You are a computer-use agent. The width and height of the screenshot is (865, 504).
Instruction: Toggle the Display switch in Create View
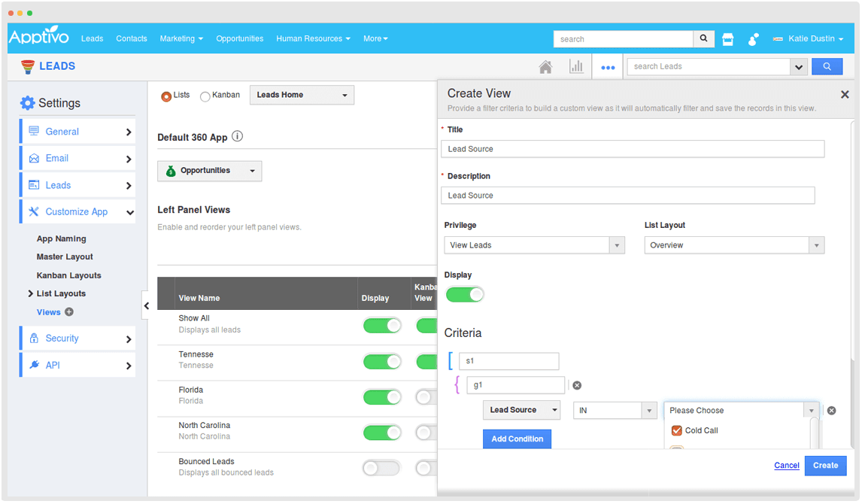(x=465, y=294)
